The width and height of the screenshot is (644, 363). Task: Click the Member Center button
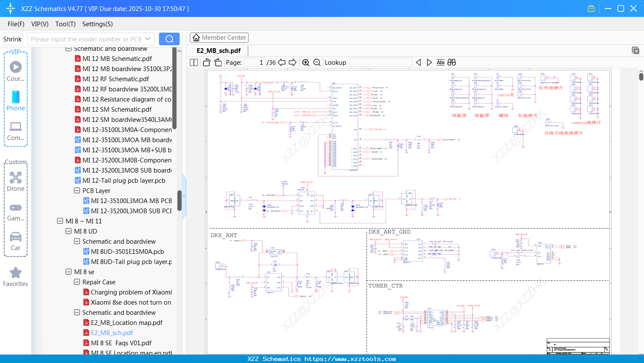219,38
